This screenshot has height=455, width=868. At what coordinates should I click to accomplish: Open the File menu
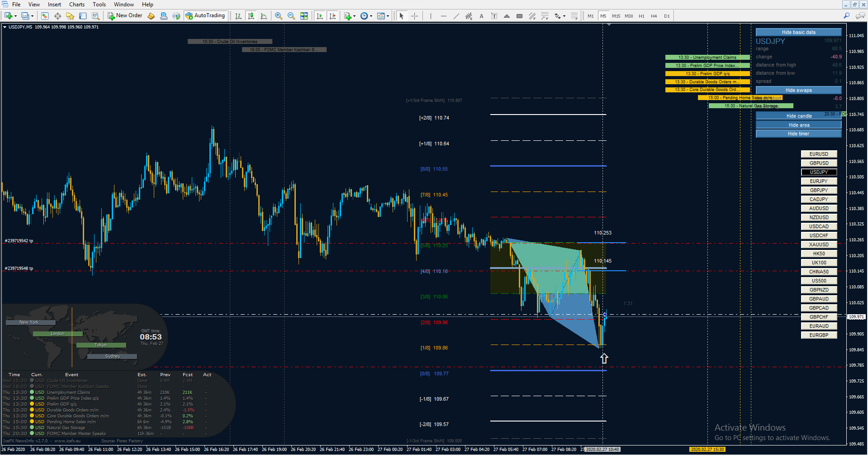pos(16,5)
